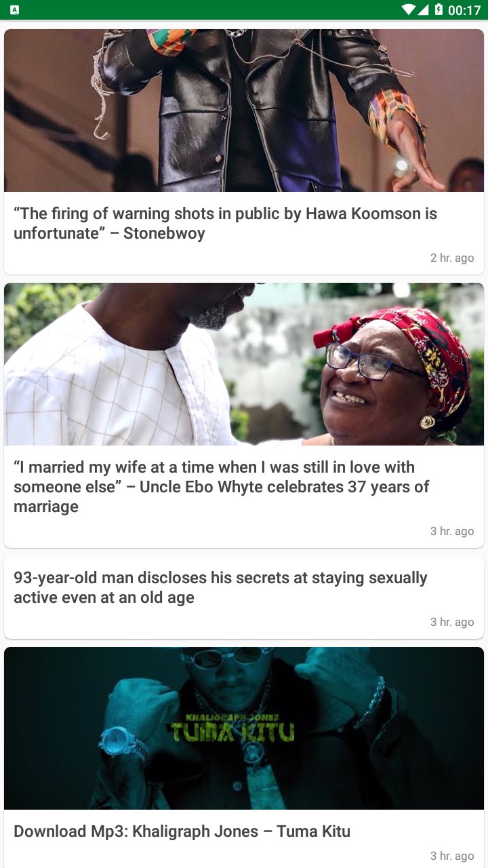
Task: Tap timestamp below Tuma Kitu download post
Action: (x=452, y=856)
